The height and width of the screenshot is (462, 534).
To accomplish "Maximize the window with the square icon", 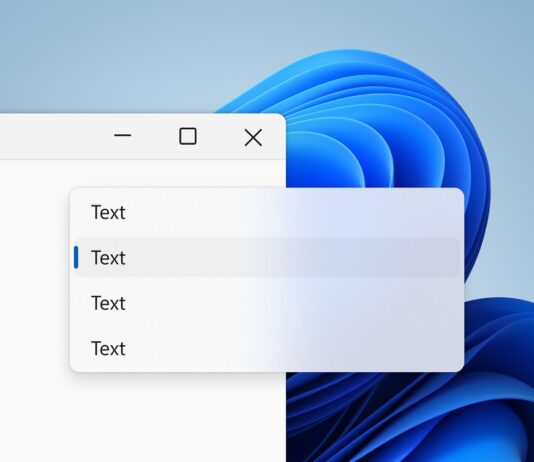I will pyautogui.click(x=188, y=137).
